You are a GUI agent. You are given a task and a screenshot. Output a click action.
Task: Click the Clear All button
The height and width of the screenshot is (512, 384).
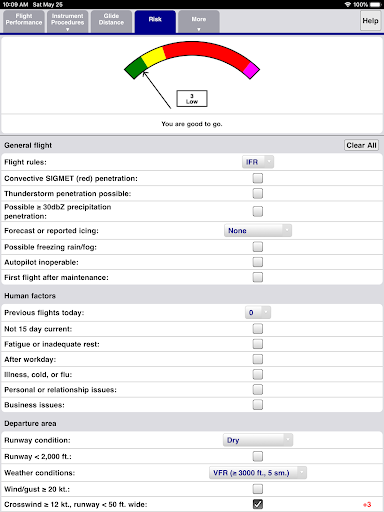click(361, 145)
